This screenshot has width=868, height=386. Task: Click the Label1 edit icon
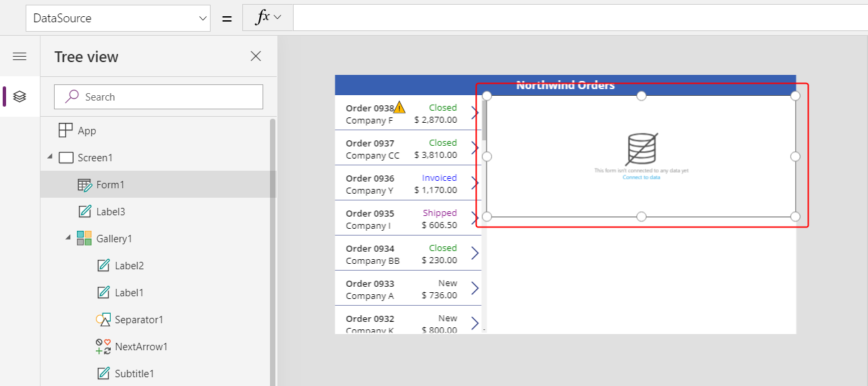[x=103, y=292]
